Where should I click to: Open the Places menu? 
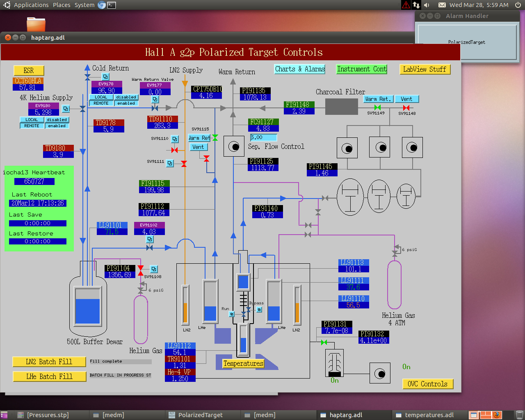pyautogui.click(x=62, y=5)
